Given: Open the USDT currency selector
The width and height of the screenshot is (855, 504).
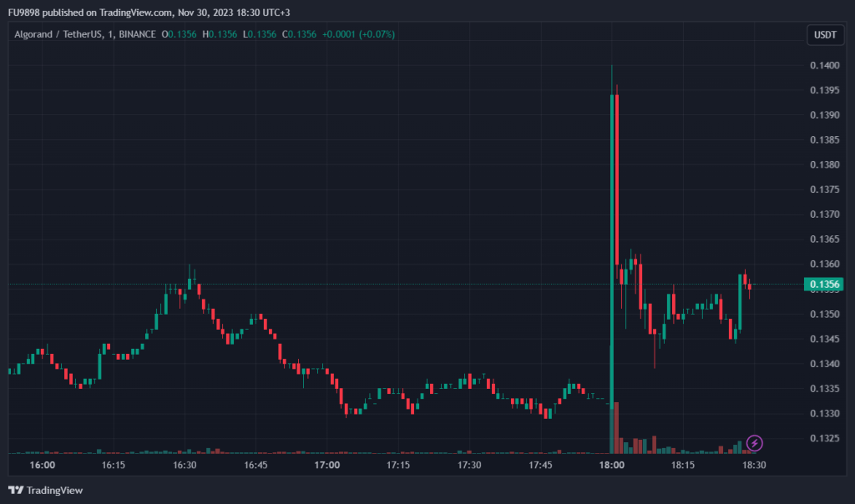Looking at the screenshot, I should [824, 34].
